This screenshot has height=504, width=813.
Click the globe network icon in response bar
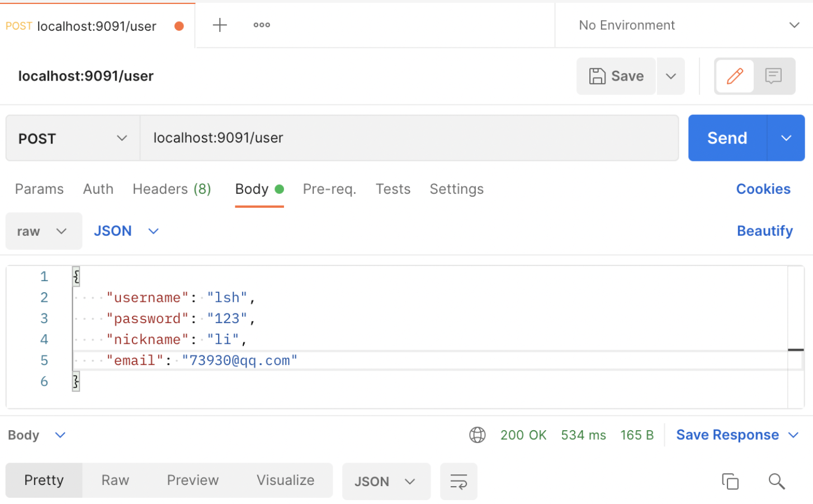tap(477, 435)
